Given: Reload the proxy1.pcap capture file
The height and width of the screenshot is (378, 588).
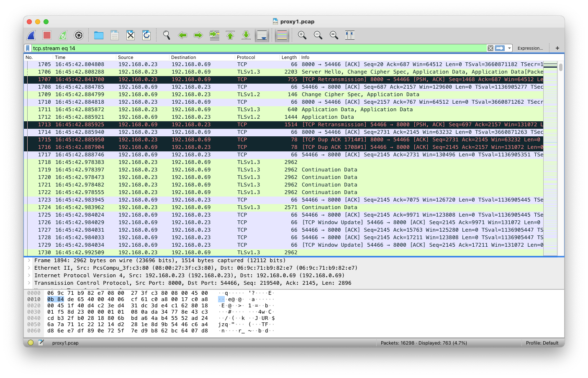Looking at the screenshot, I should coord(146,35).
